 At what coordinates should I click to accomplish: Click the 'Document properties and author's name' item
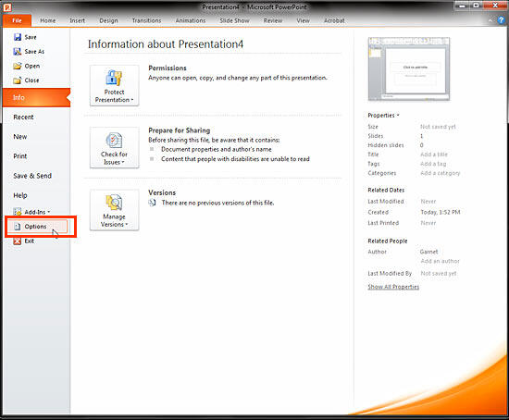pyautogui.click(x=217, y=149)
